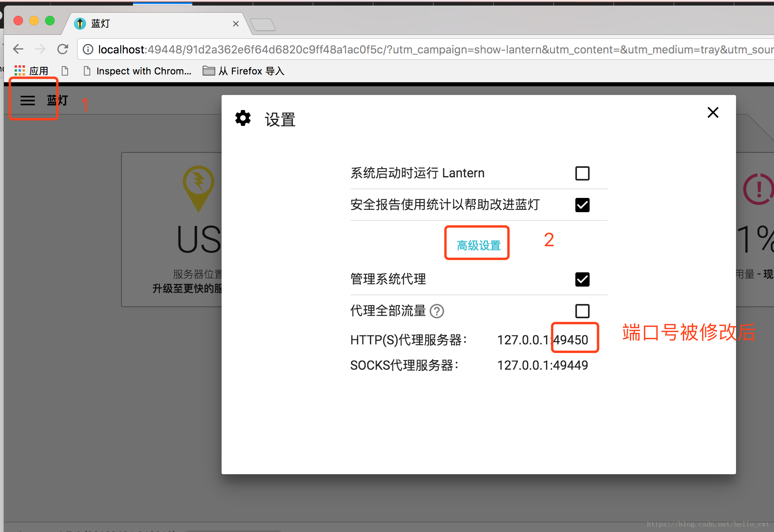Click the 设置 dialog title
Image resolution: width=774 pixels, height=532 pixels.
tap(280, 120)
